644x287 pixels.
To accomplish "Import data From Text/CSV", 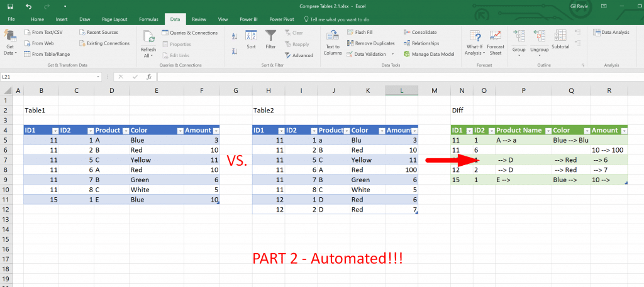I will tap(43, 32).
